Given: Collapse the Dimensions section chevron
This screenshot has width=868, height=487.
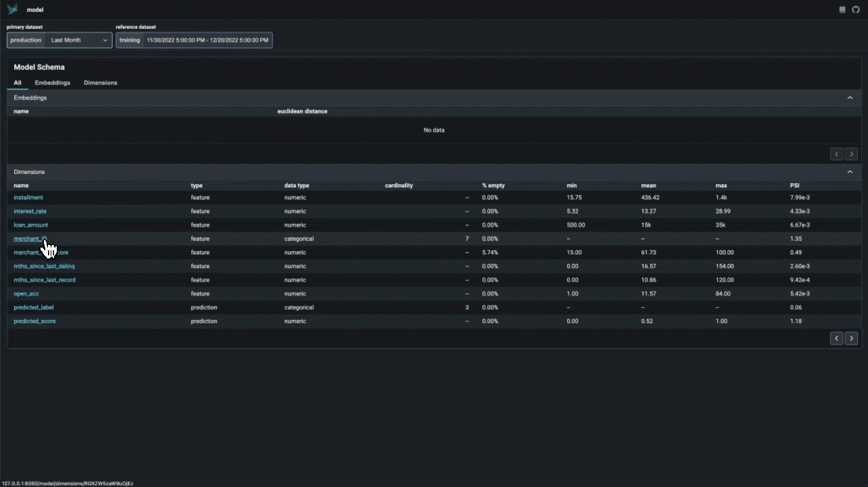Looking at the screenshot, I should pyautogui.click(x=850, y=171).
